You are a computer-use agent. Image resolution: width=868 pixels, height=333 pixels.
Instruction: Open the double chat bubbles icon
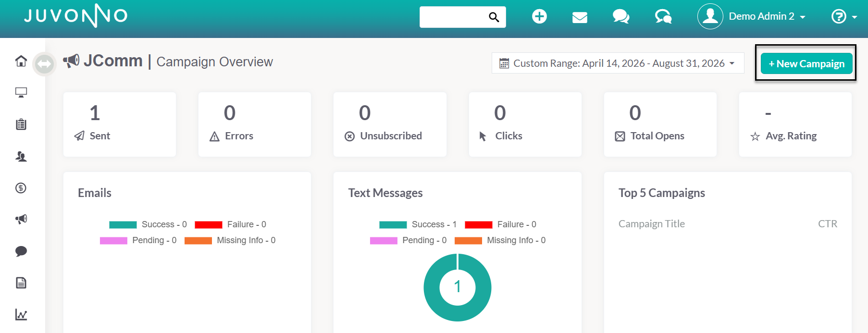coord(621,17)
